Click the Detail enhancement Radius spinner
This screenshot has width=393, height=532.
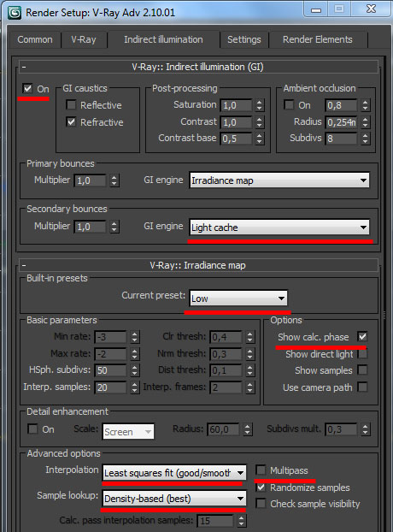click(247, 429)
